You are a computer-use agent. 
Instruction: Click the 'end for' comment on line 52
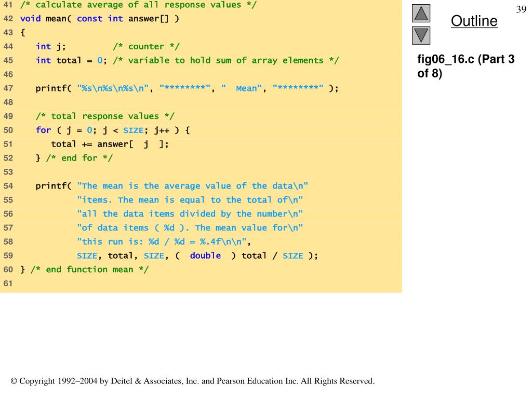pos(79,158)
